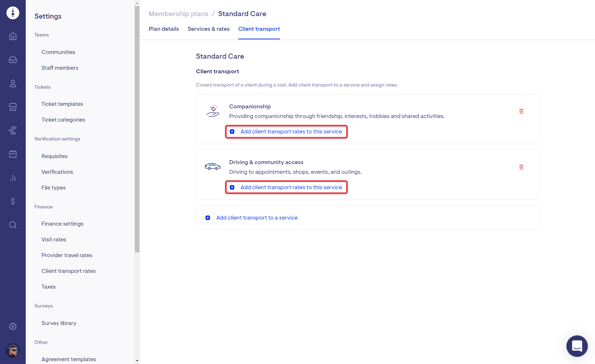Open the bar chart reports icon

13,178
